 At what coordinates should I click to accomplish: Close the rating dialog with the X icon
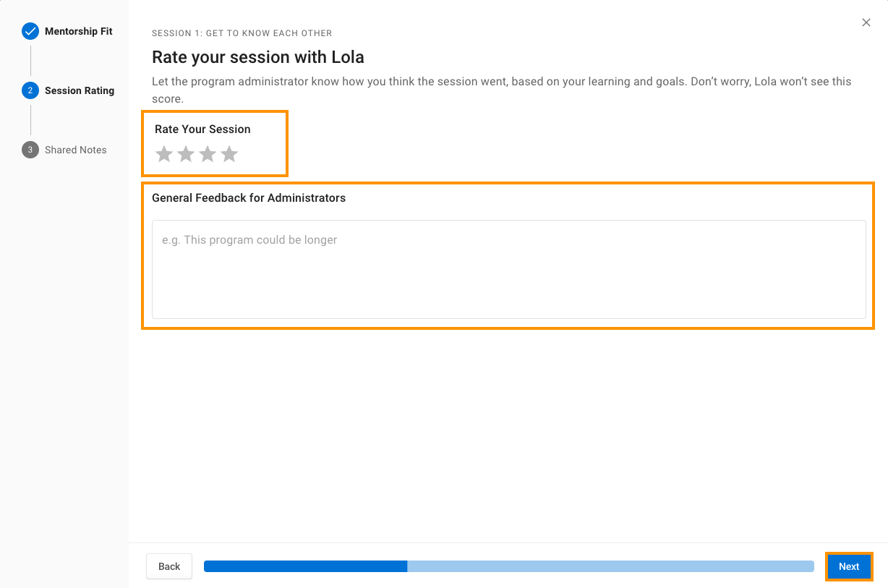tap(866, 22)
